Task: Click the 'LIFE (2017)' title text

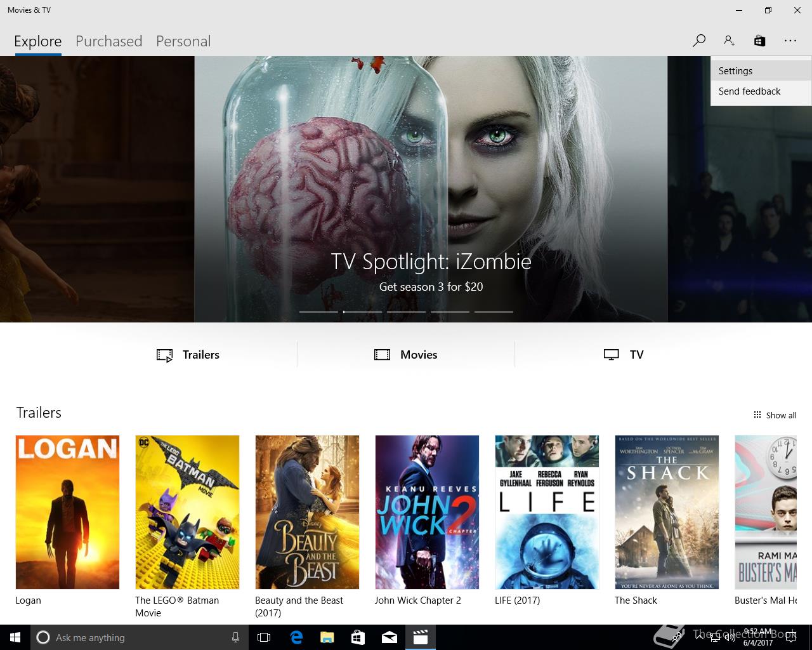Action: (x=517, y=600)
